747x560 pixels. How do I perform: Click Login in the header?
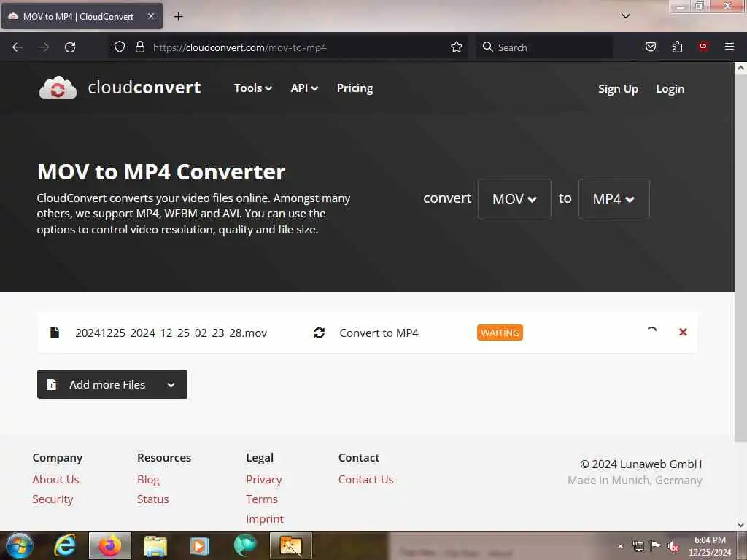(x=670, y=89)
